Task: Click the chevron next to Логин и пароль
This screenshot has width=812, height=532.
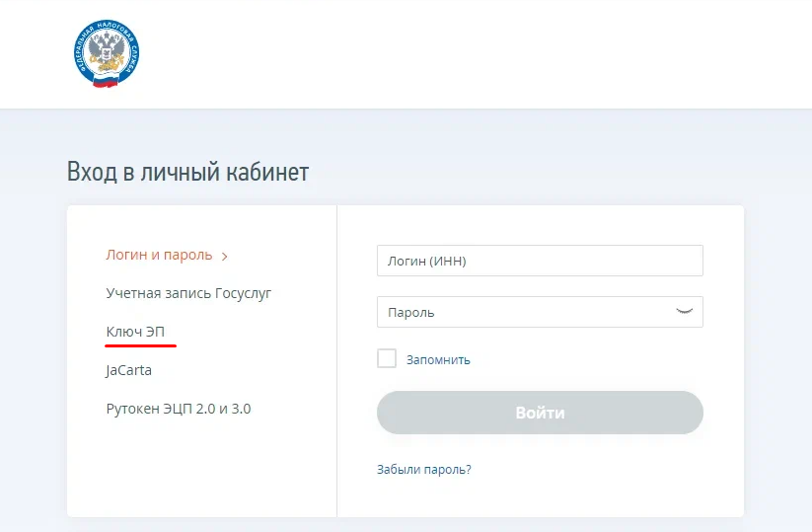Action: click(x=225, y=257)
